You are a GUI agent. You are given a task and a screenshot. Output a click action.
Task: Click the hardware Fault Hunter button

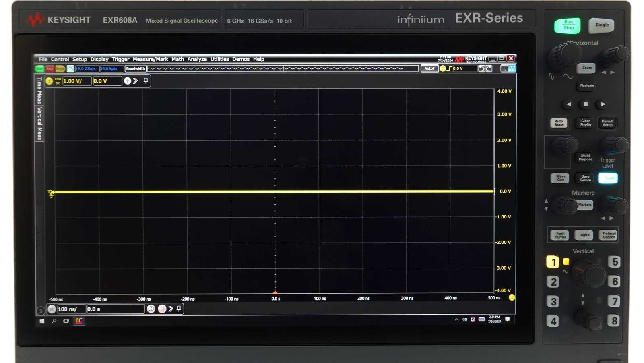point(560,235)
